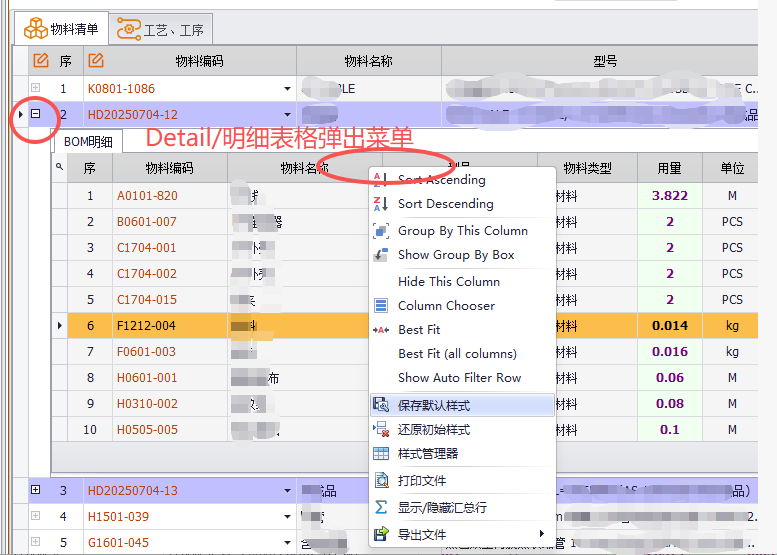This screenshot has height=555, width=777.
Task: Click the 保存默认样式 icon
Action: (x=381, y=405)
